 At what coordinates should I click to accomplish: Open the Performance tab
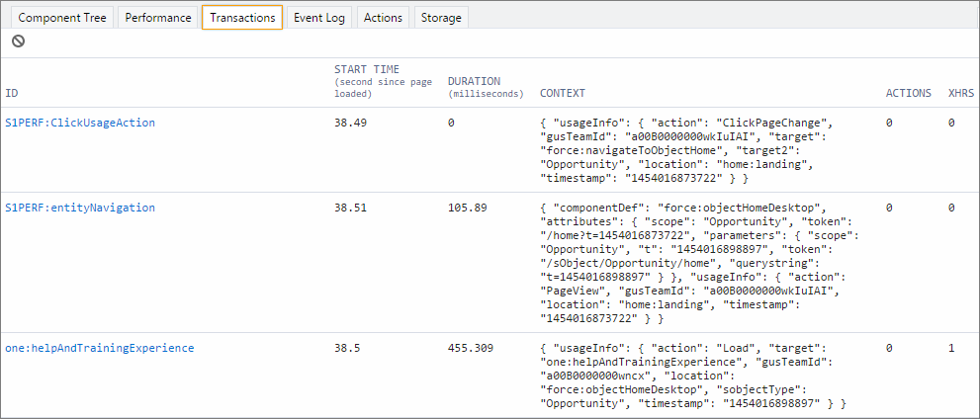pos(158,18)
